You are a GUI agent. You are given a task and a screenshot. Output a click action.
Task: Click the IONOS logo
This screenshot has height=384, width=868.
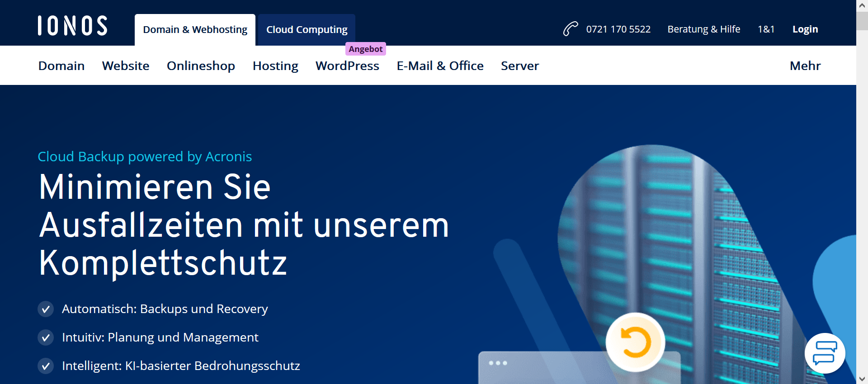(72, 26)
